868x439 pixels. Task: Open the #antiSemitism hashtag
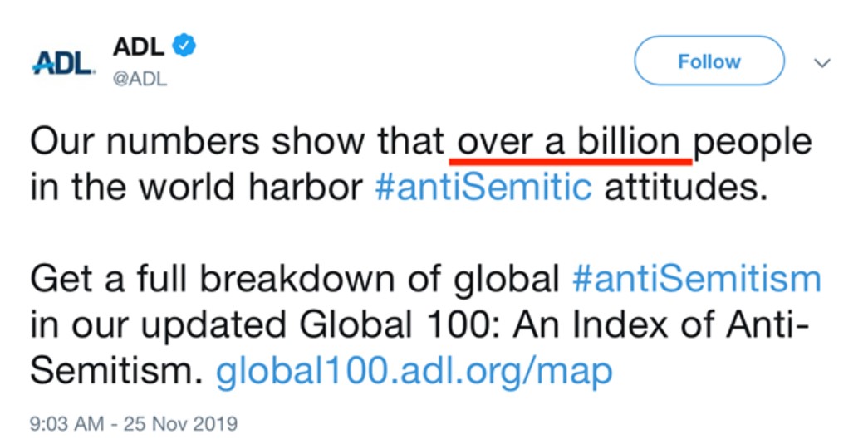(696, 278)
